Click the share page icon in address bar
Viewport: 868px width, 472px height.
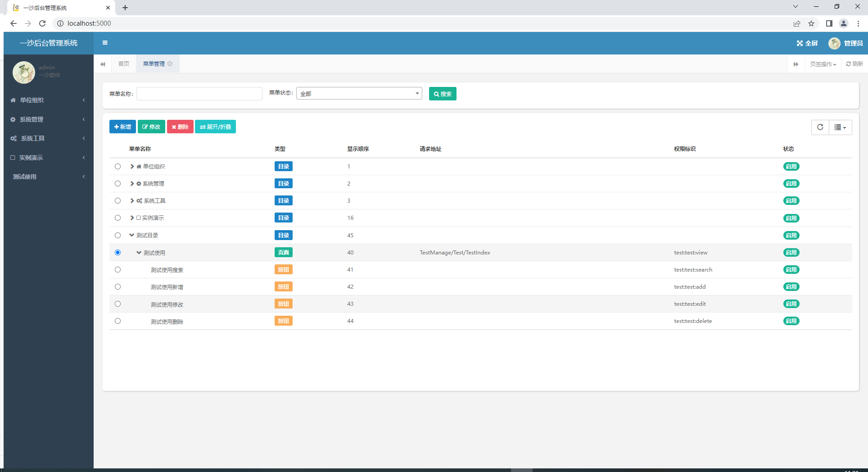(x=797, y=23)
